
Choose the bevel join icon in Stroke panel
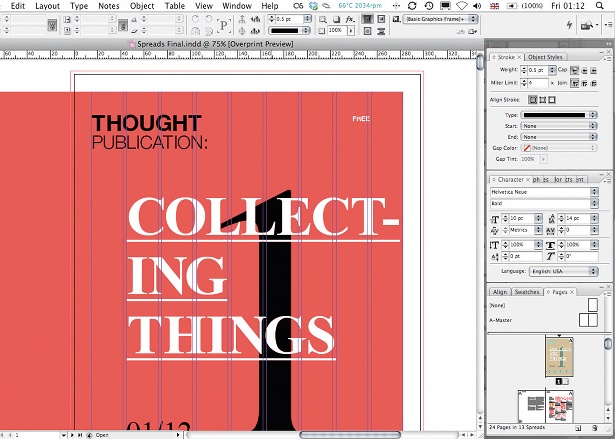click(x=593, y=83)
